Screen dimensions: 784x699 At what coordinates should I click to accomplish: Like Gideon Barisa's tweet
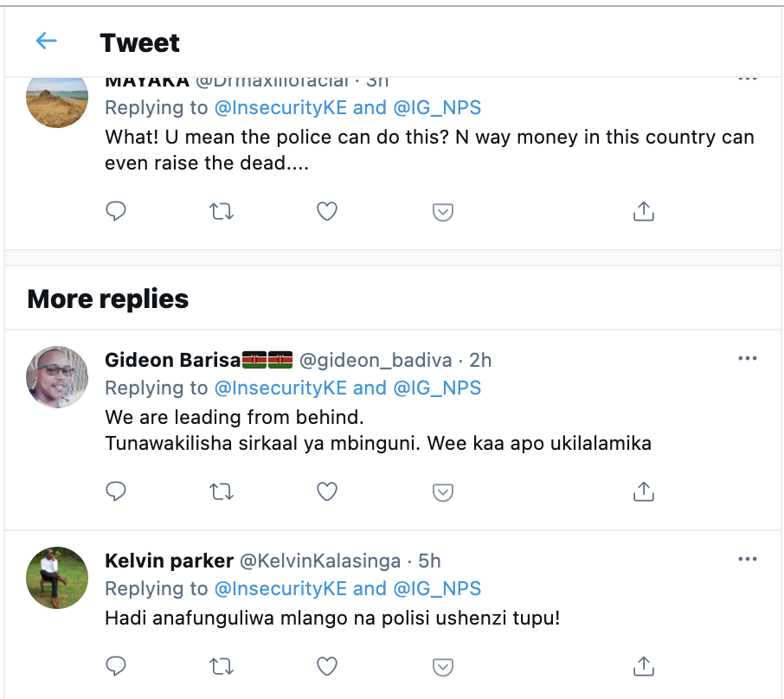pos(326,491)
